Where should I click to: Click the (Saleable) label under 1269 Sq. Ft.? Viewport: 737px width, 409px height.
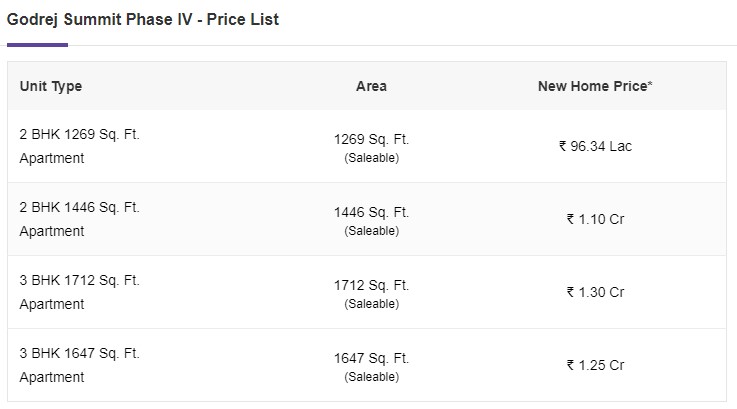(371, 158)
